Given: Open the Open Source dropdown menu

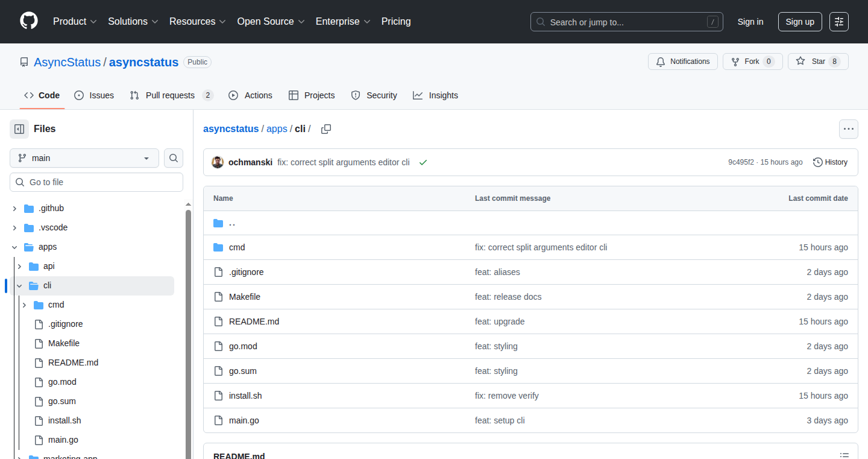Looking at the screenshot, I should coord(270,22).
